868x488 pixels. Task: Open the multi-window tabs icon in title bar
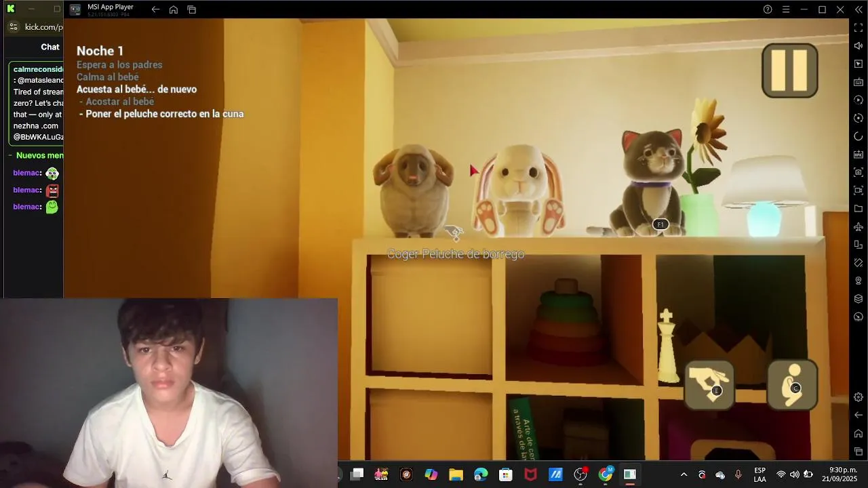192,9
